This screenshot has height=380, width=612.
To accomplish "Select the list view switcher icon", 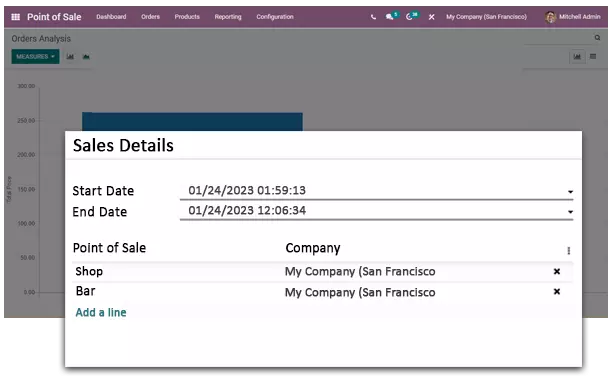I will tap(593, 57).
